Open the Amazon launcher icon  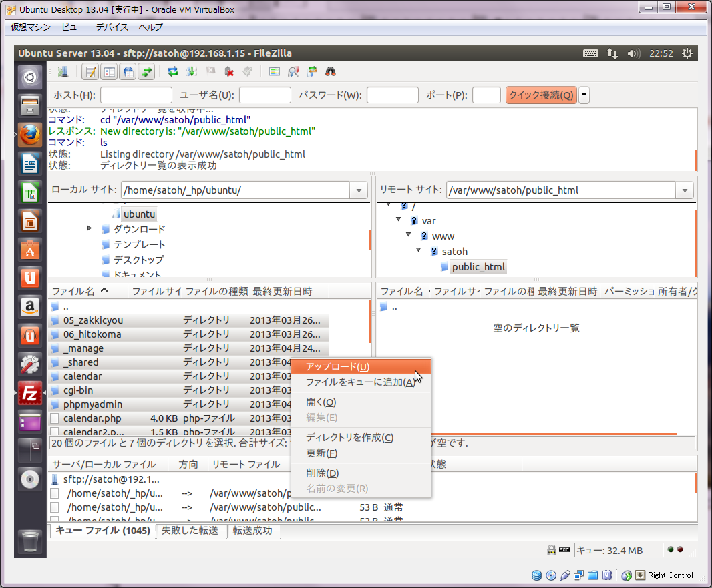pos(30,307)
